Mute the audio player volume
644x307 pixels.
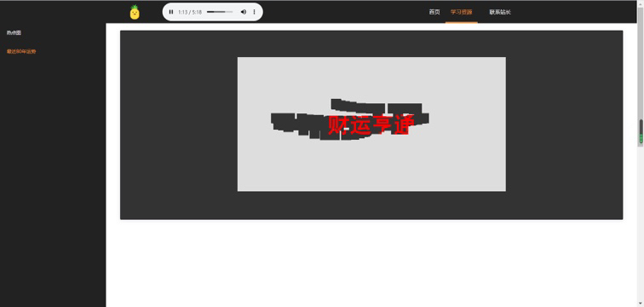point(243,12)
